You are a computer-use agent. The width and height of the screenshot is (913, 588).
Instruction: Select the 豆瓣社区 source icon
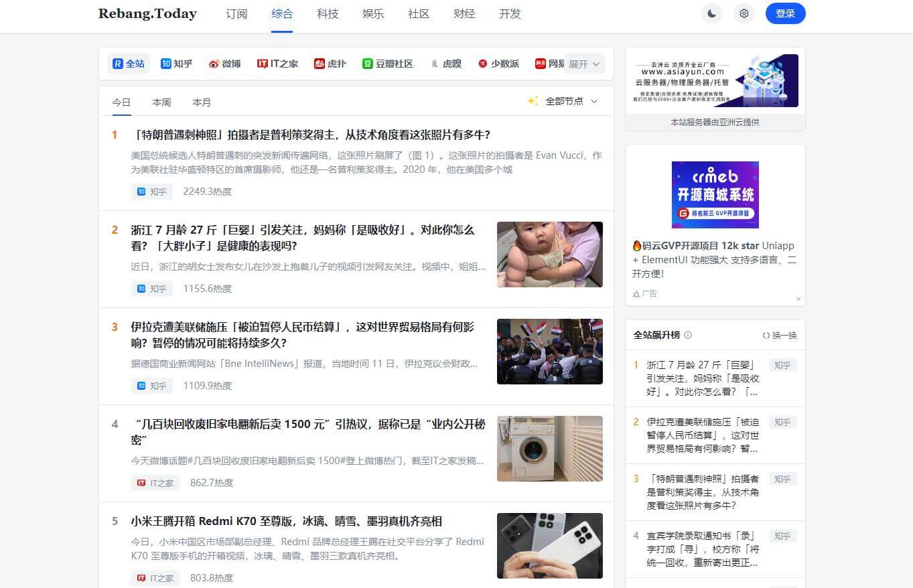point(366,63)
